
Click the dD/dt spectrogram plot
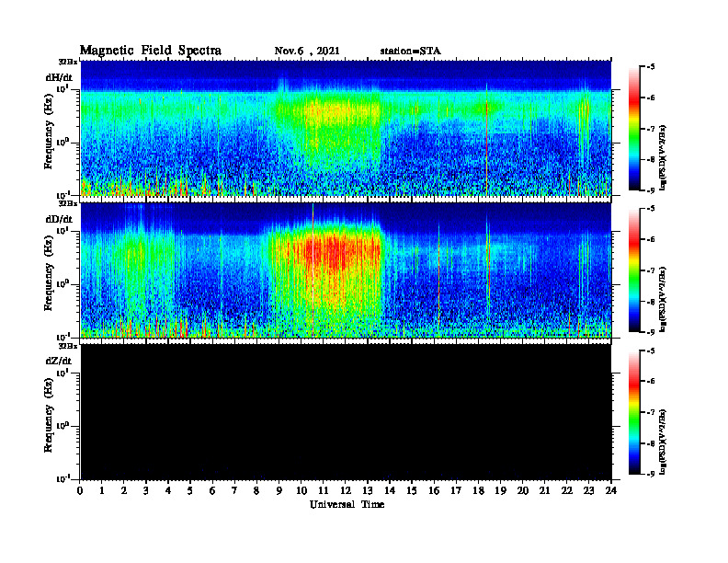pyautogui.click(x=346, y=270)
